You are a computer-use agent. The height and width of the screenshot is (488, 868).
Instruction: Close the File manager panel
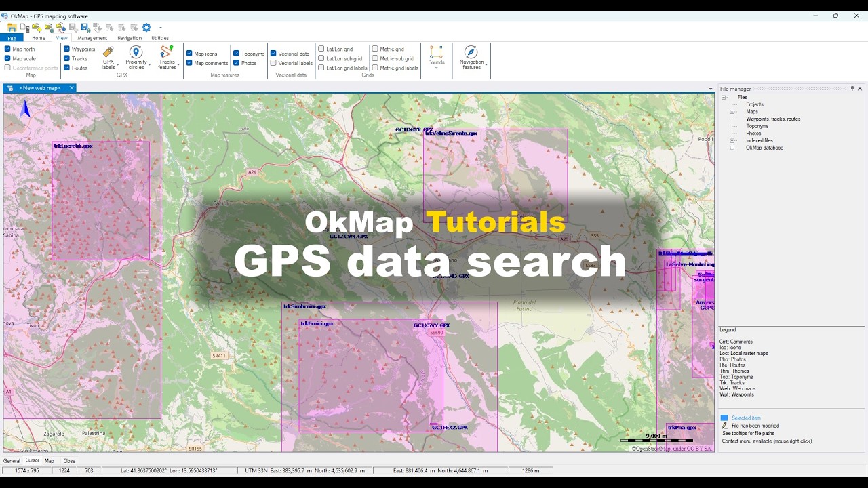click(x=860, y=89)
